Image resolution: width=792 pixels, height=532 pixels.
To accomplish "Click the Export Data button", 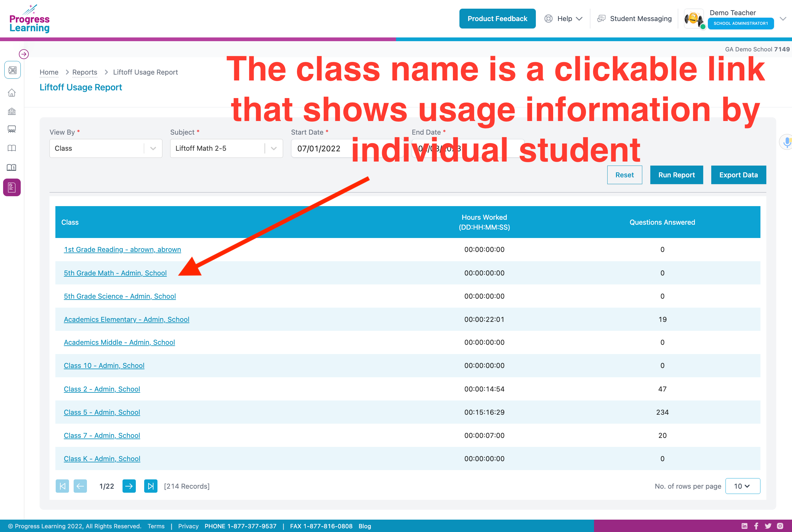I will click(738, 175).
